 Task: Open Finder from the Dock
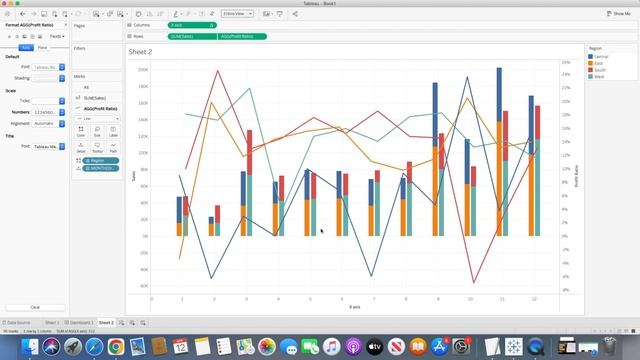tap(30, 347)
